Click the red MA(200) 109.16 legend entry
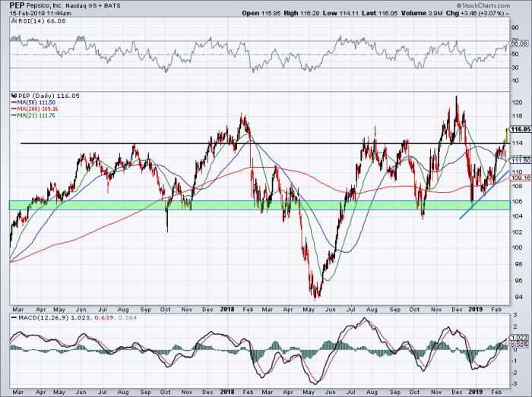The width and height of the screenshot is (532, 397). coord(35,109)
